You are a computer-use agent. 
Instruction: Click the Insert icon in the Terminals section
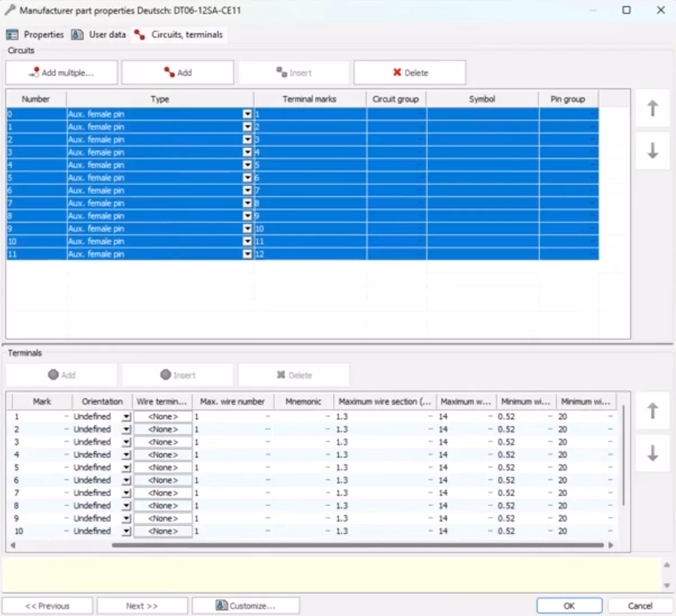point(166,375)
